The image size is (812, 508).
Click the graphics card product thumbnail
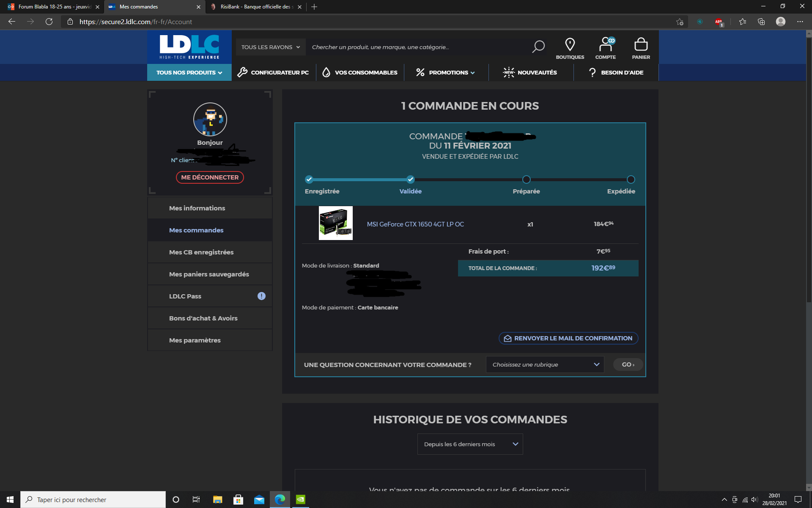click(x=336, y=223)
